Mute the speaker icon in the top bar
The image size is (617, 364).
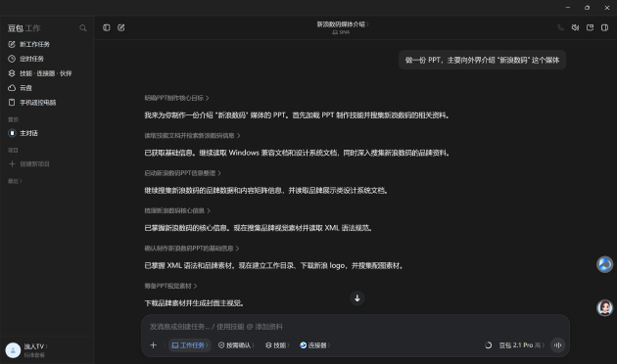pyautogui.click(x=575, y=27)
